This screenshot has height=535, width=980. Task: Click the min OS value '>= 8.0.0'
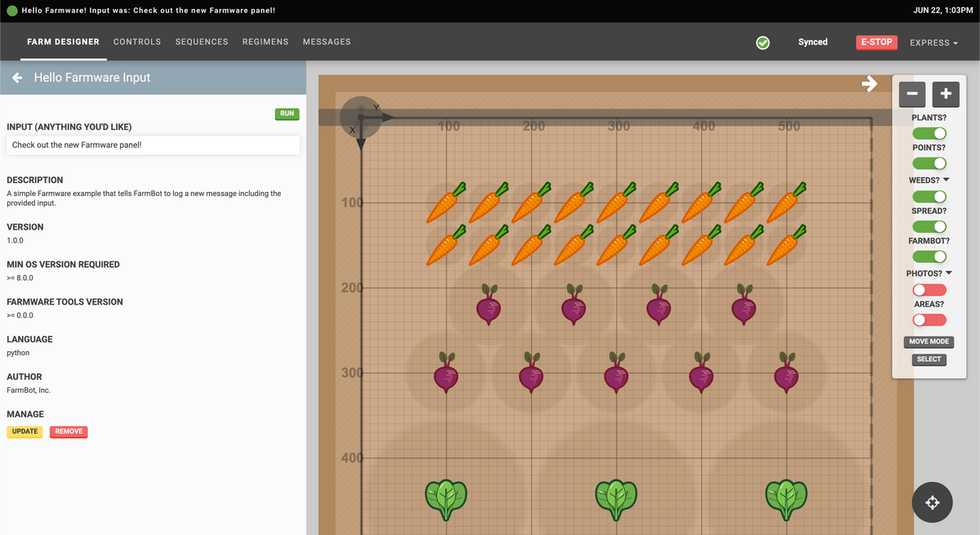(20, 279)
